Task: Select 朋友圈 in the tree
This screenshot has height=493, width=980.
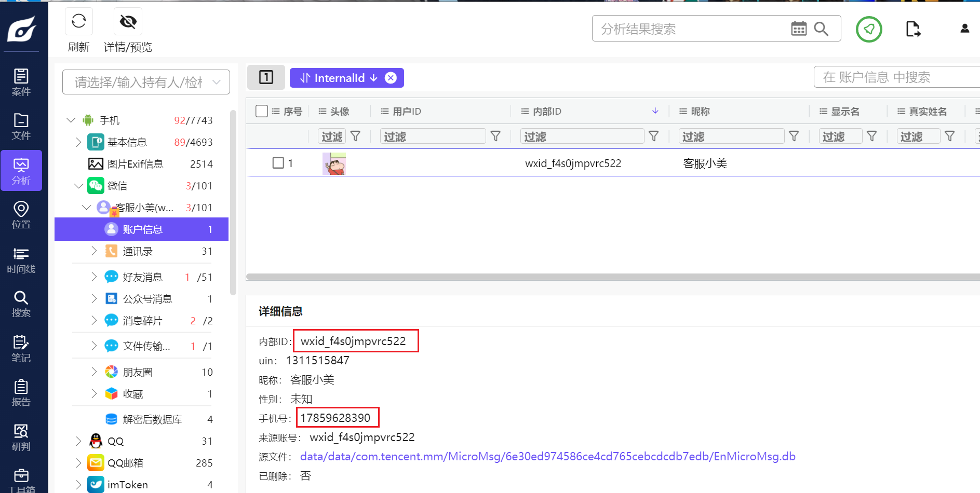Action: (138, 372)
